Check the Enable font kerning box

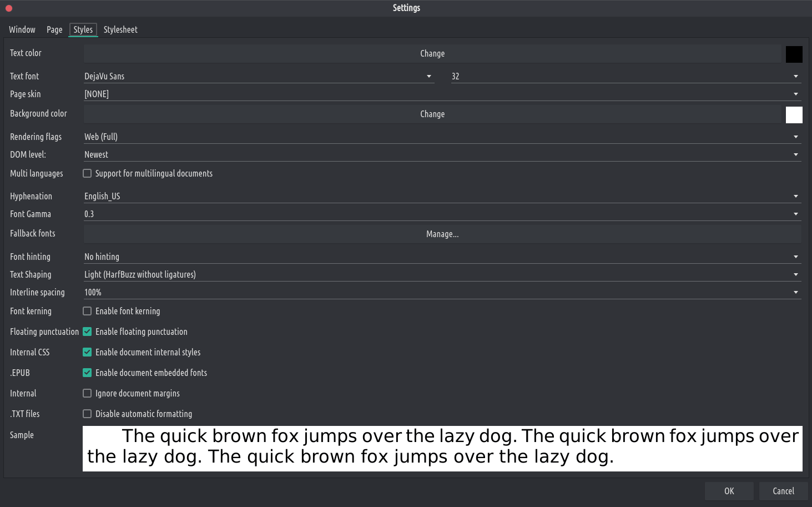coord(87,312)
